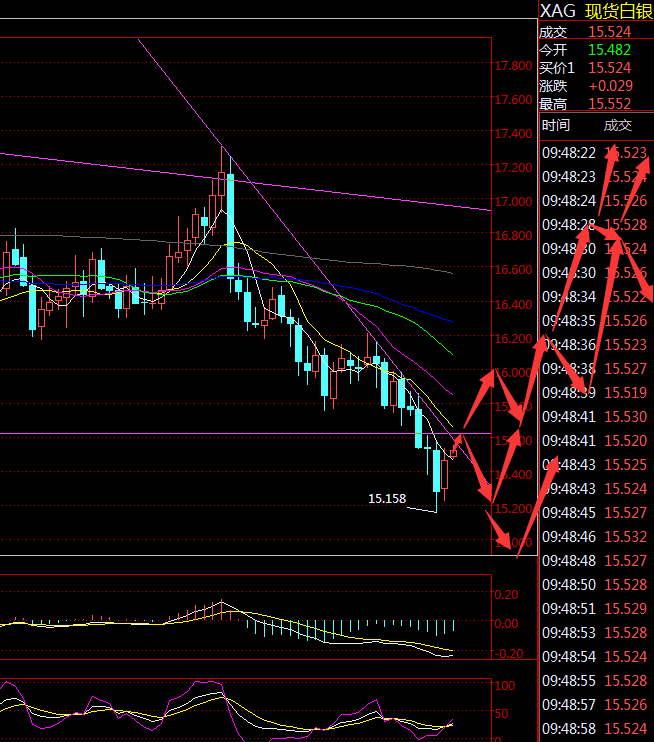
Task: Select the tick time 09:48:45
Action: click(569, 513)
